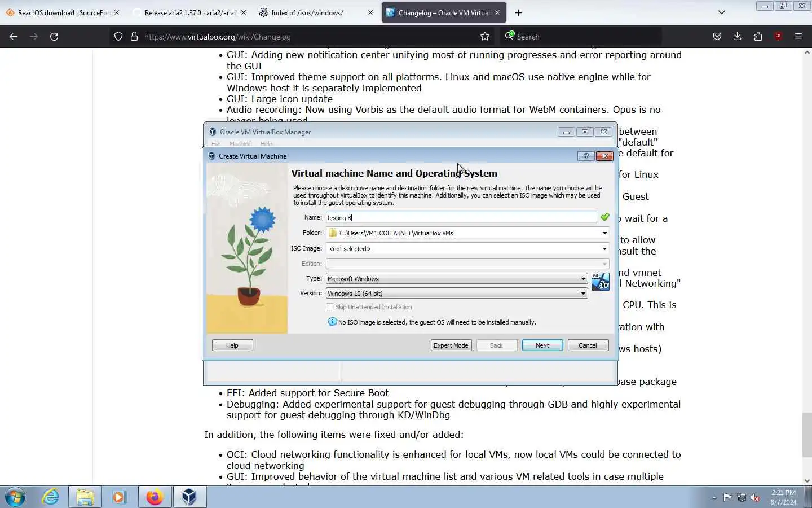Click the site padlock icon
The width and height of the screenshot is (812, 508).
pyautogui.click(x=134, y=36)
